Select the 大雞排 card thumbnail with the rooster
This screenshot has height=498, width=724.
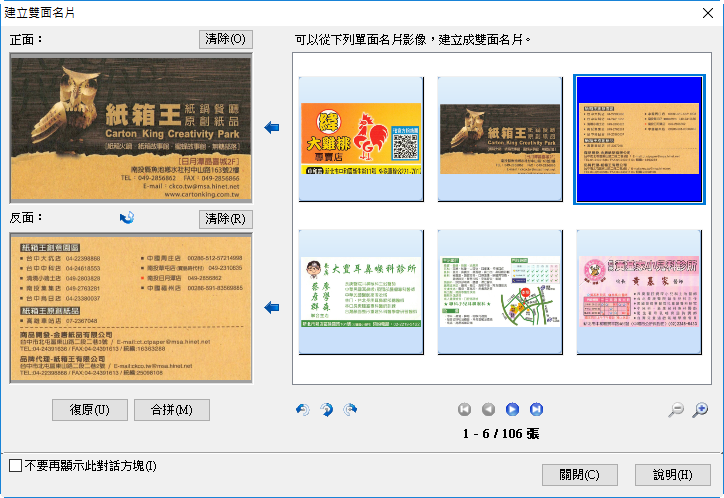tap(361, 139)
